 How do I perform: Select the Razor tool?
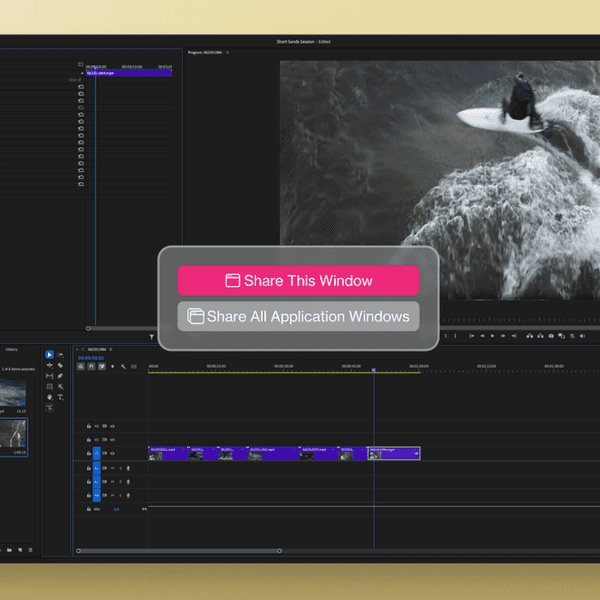(60, 365)
